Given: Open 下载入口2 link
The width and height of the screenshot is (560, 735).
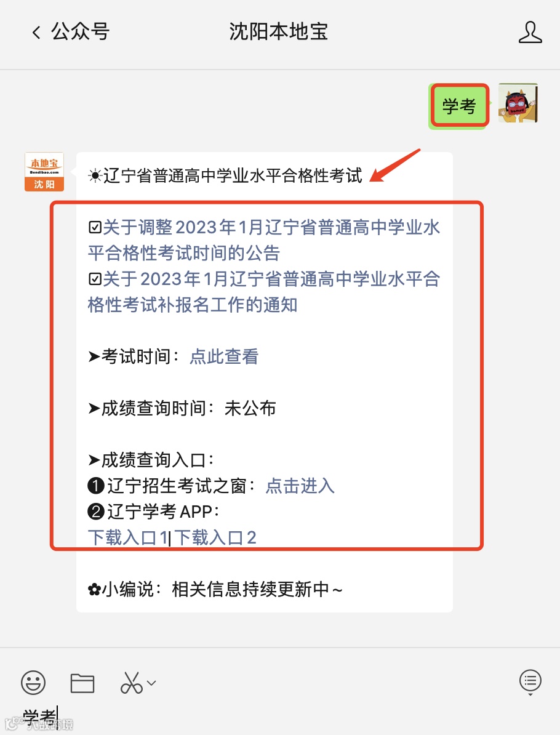Looking at the screenshot, I should point(215,537).
